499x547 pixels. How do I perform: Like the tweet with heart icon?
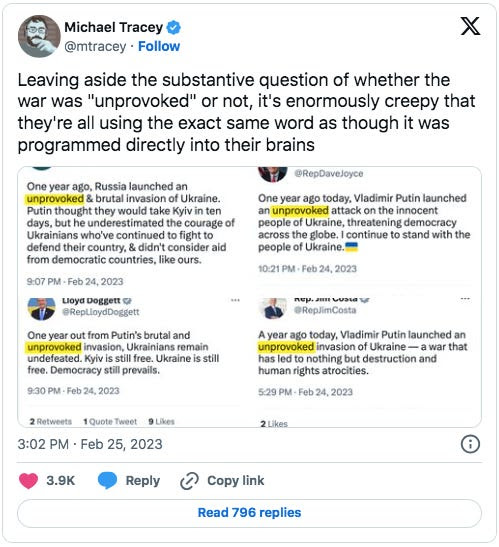tap(28, 480)
